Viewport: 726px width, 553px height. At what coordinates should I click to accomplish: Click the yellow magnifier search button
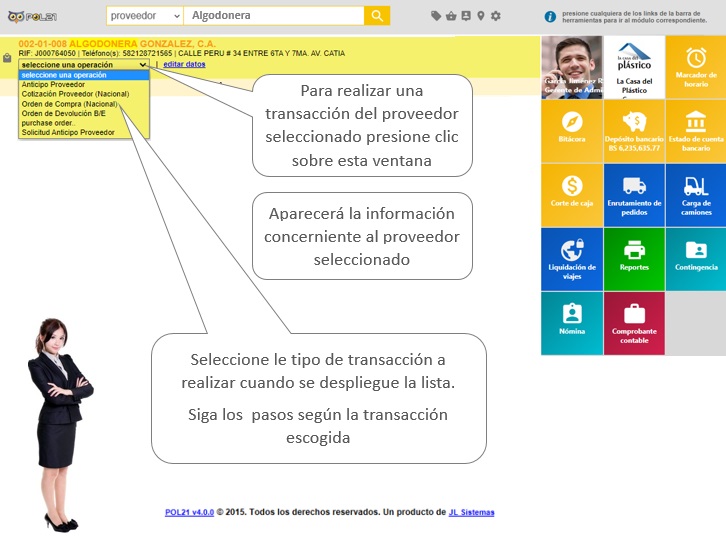377,16
